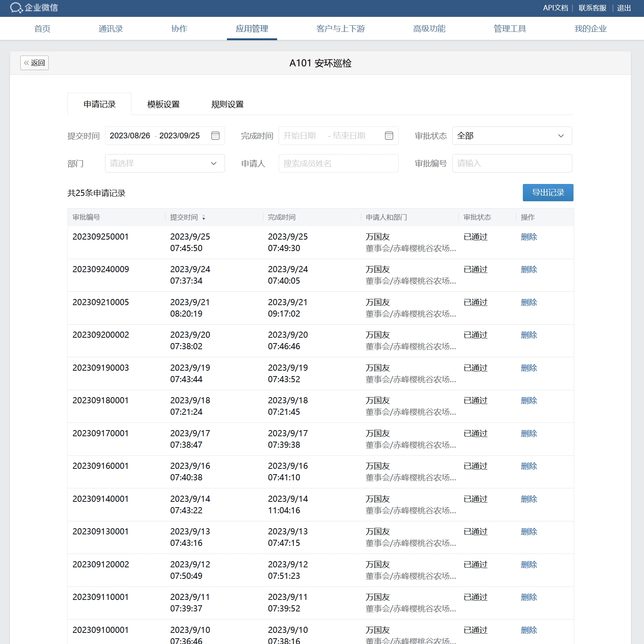Open the API文档 link
Screen dimensions: 644x644
click(555, 8)
